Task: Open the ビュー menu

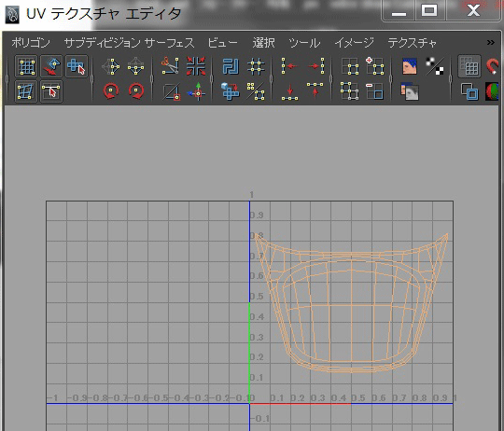Action: (x=222, y=42)
